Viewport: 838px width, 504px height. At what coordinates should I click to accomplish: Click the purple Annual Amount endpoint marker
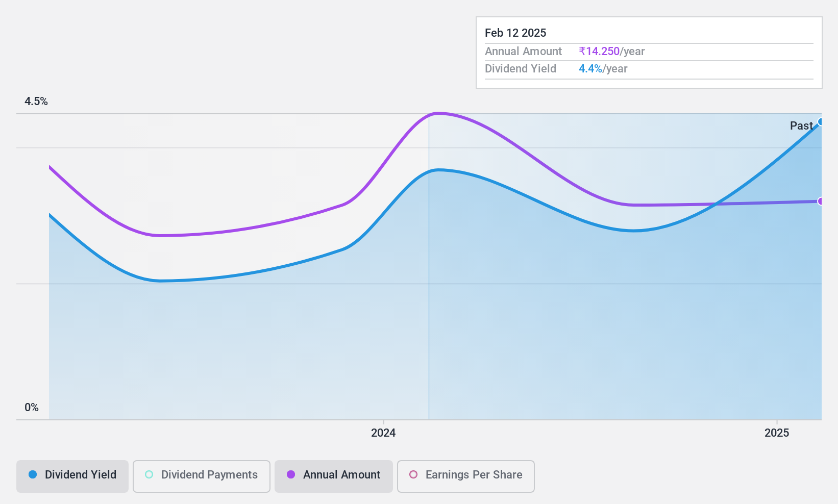pyautogui.click(x=821, y=201)
